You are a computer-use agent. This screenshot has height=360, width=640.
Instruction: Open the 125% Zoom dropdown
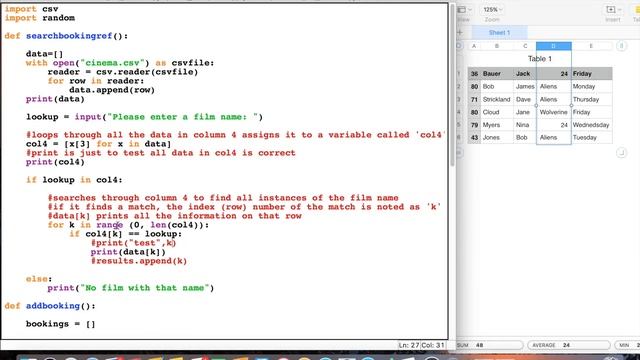coord(492,9)
